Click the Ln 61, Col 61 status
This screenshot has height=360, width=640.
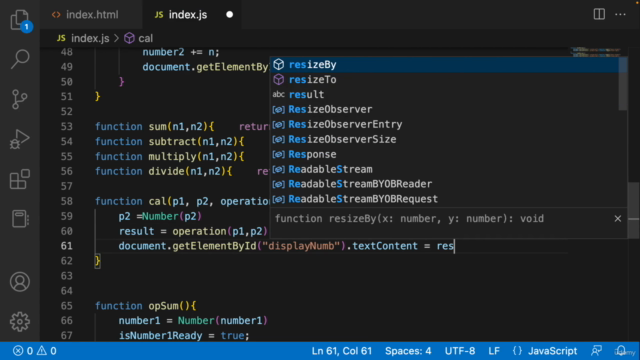pos(342,351)
